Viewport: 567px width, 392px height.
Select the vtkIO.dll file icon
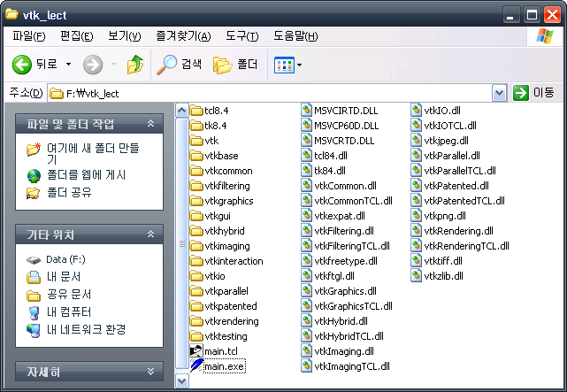tap(417, 110)
